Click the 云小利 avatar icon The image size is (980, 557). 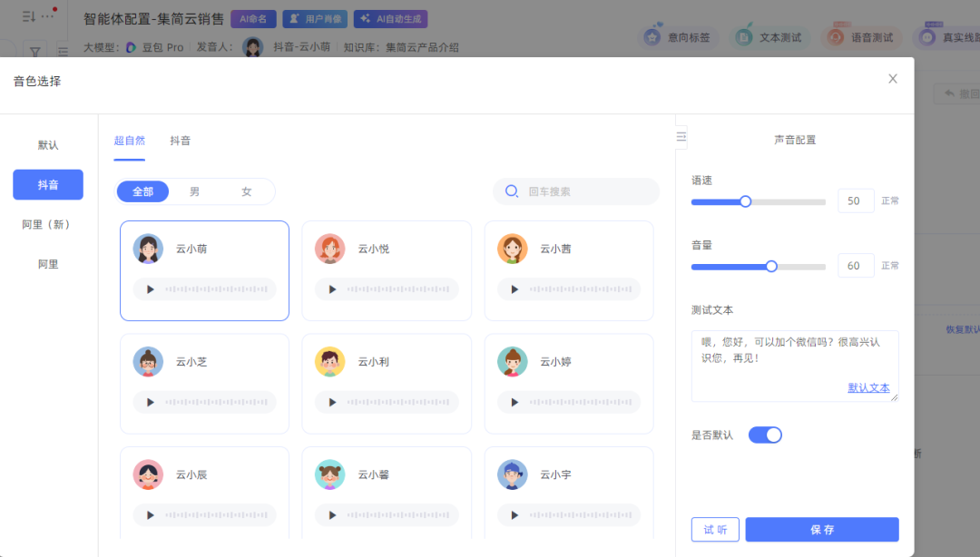(x=330, y=362)
